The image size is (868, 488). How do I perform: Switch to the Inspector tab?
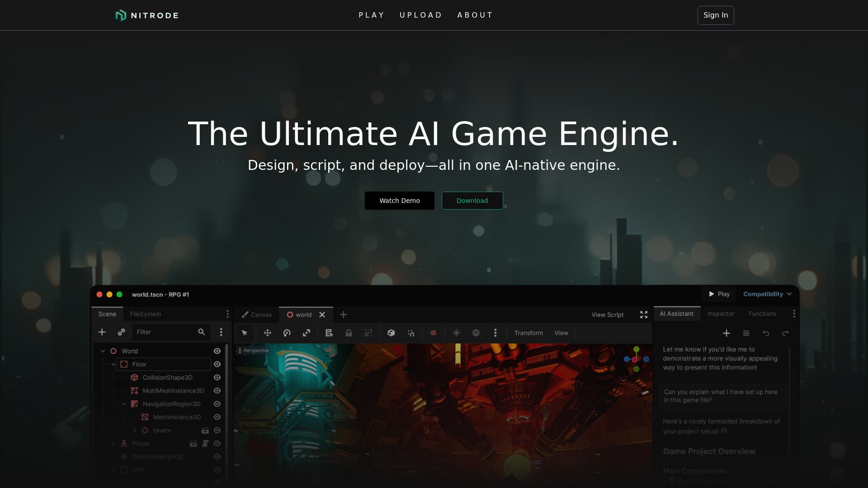coord(721,314)
